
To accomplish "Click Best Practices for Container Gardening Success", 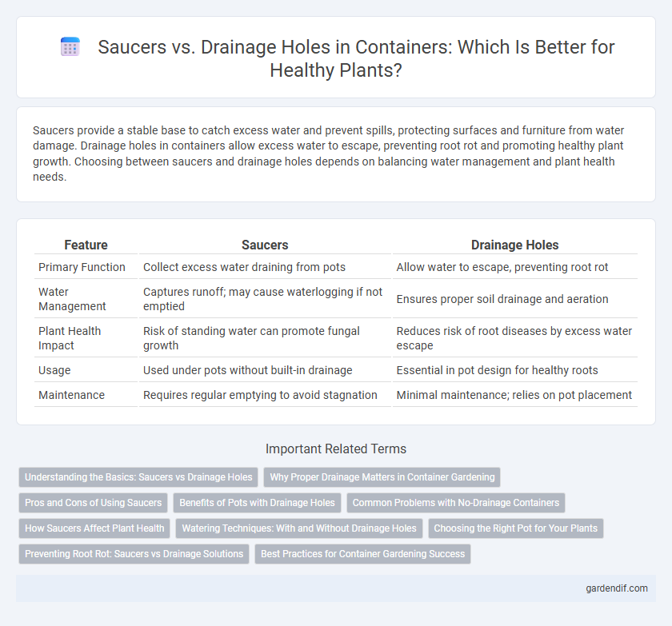I will 362,554.
